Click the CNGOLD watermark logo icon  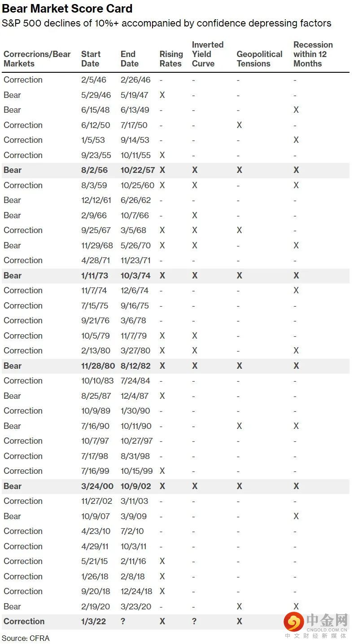[x=294, y=622]
